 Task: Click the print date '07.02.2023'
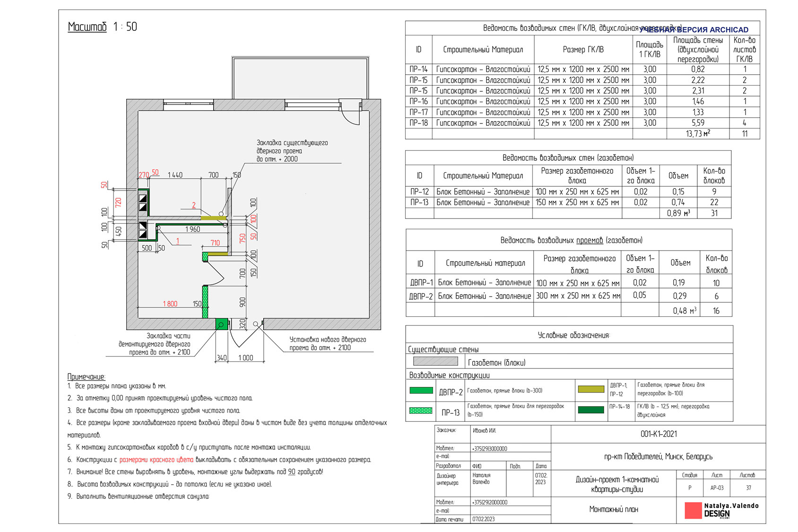[484, 519]
